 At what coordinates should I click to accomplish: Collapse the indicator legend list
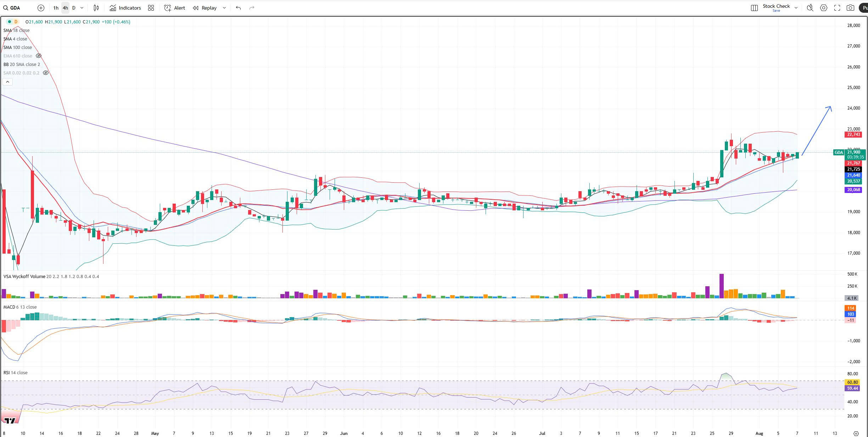click(7, 82)
